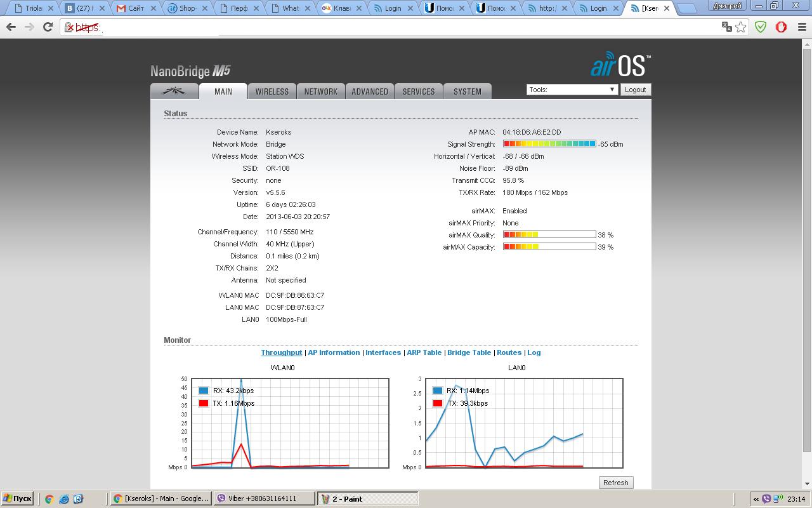Open the Viber tray icon
Image resolution: width=812 pixels, height=508 pixels.
(x=766, y=499)
